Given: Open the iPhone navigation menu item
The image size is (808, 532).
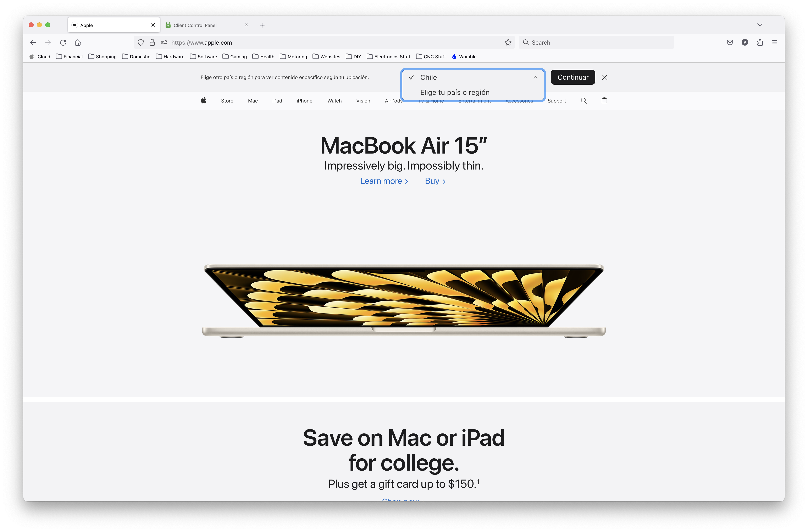Looking at the screenshot, I should pyautogui.click(x=304, y=101).
